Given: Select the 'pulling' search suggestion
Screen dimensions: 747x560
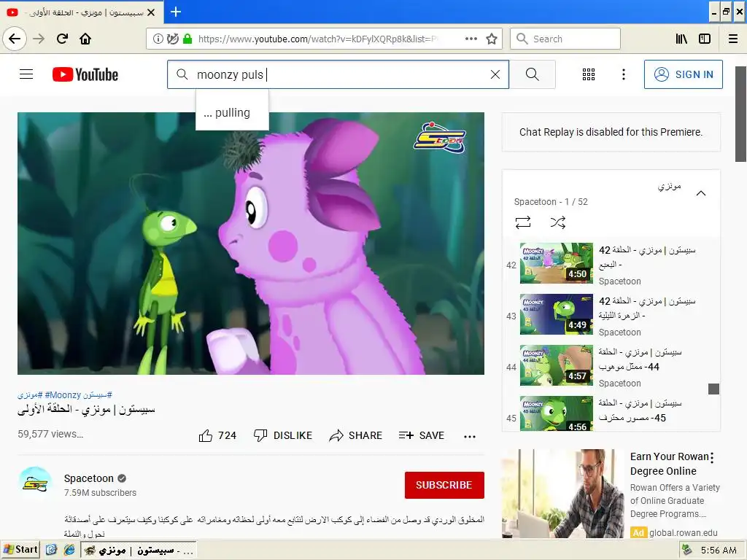Looking at the screenshot, I should (232, 113).
